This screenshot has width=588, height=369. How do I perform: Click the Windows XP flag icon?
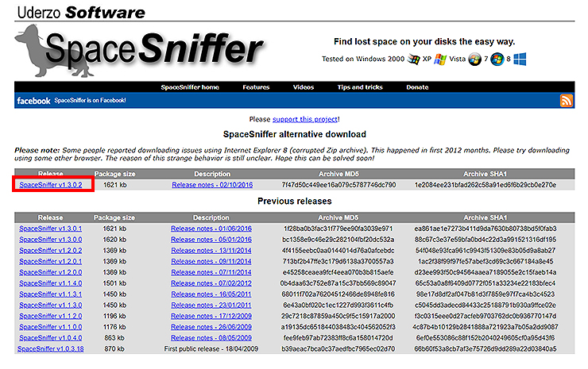point(440,60)
